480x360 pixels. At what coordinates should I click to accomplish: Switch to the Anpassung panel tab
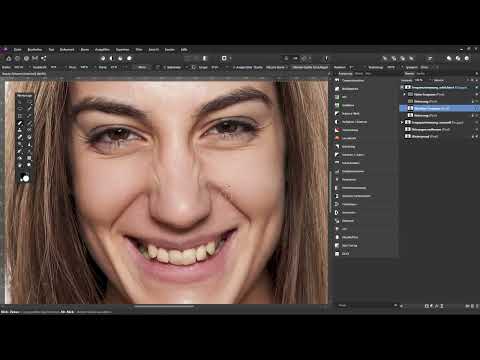coord(345,74)
